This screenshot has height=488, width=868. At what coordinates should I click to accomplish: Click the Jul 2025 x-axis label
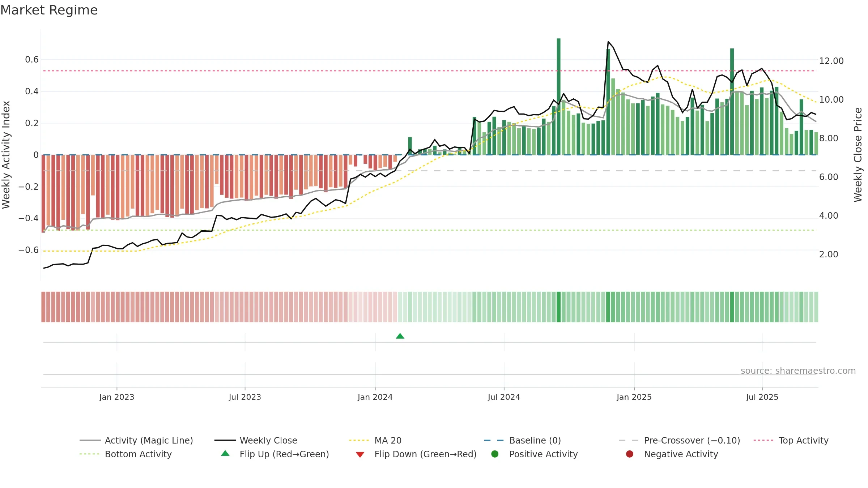pyautogui.click(x=762, y=397)
